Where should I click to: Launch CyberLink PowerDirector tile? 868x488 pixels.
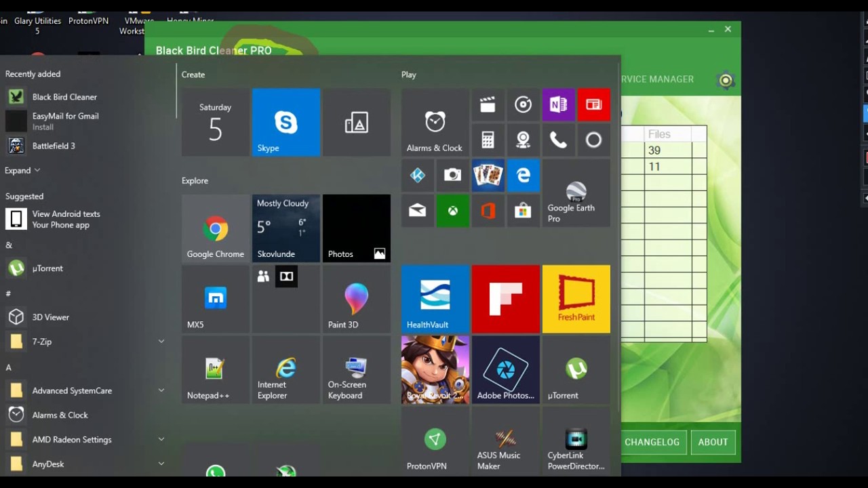[x=576, y=440]
